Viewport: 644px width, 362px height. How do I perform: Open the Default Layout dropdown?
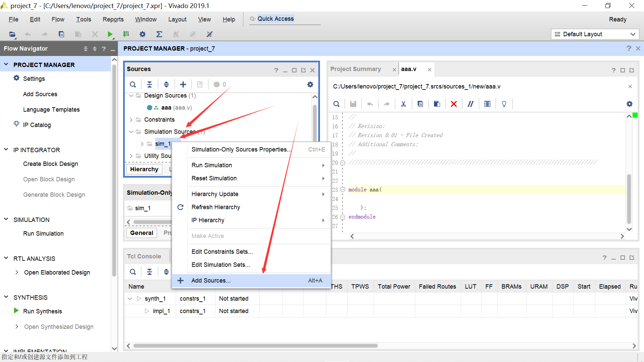[595, 34]
